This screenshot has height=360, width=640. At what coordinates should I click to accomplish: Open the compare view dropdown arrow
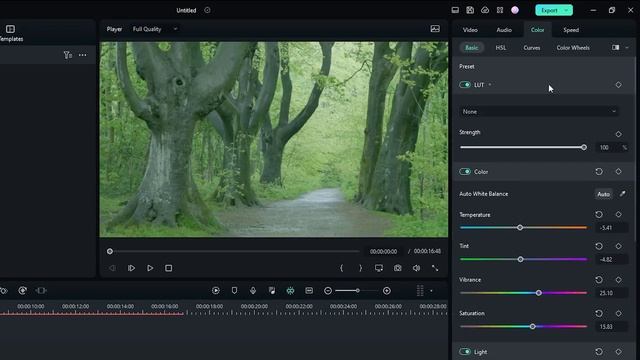click(x=627, y=48)
